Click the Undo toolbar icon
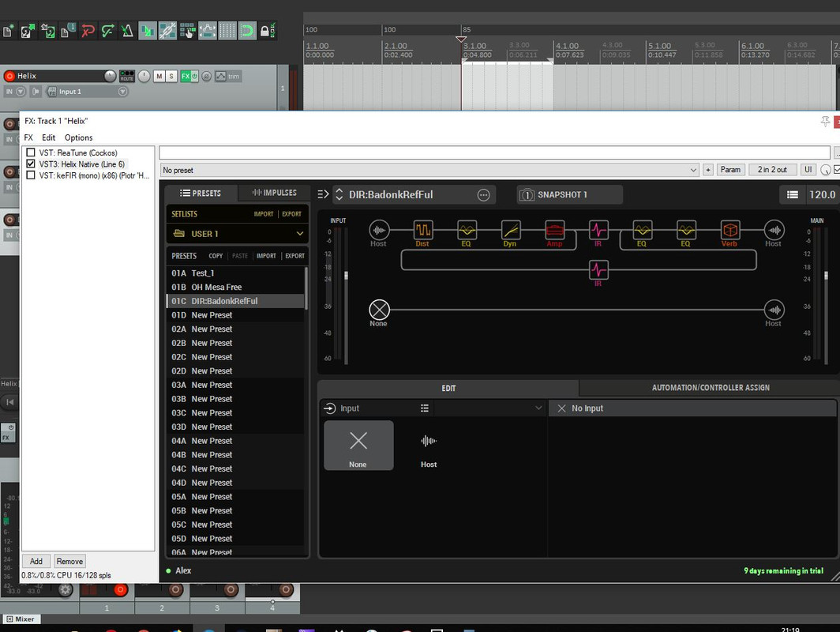Viewport: 840px width, 632px height. (88, 31)
